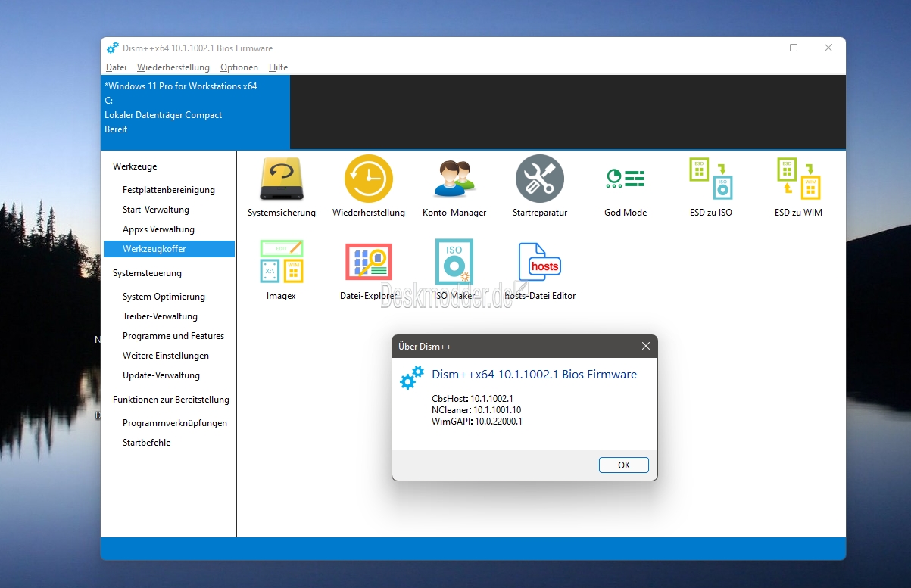Select the Windows 11 Pro image tile
The image size is (911, 588).
click(195, 112)
